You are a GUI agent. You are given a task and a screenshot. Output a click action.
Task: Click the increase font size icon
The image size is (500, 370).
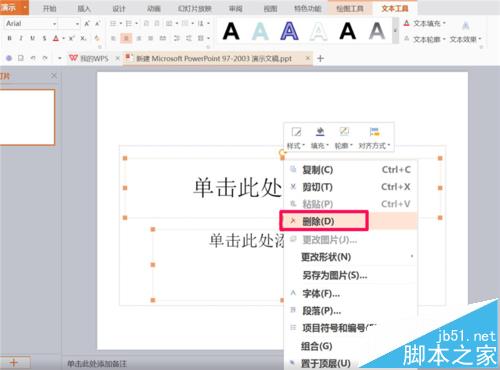[x=87, y=24]
